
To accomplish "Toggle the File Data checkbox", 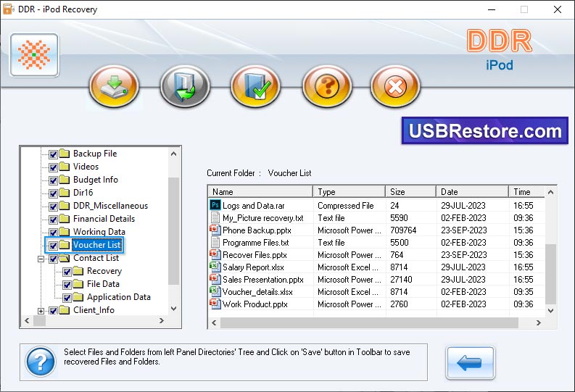I will (67, 285).
